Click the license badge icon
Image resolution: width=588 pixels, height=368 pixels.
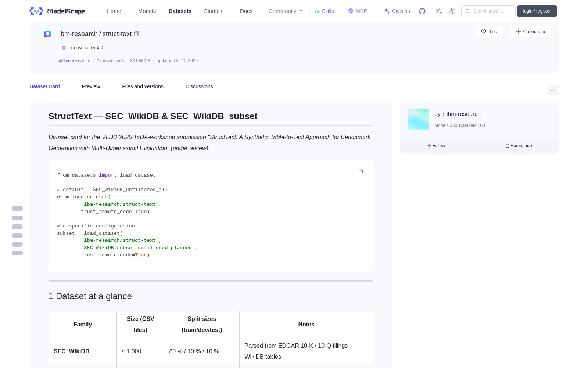(x=64, y=48)
